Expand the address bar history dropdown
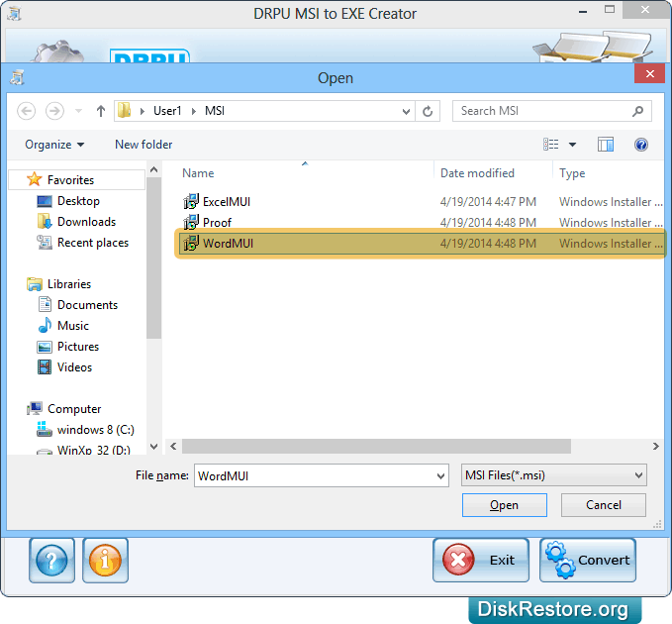Viewport: 672px width, 624px height. (x=406, y=112)
